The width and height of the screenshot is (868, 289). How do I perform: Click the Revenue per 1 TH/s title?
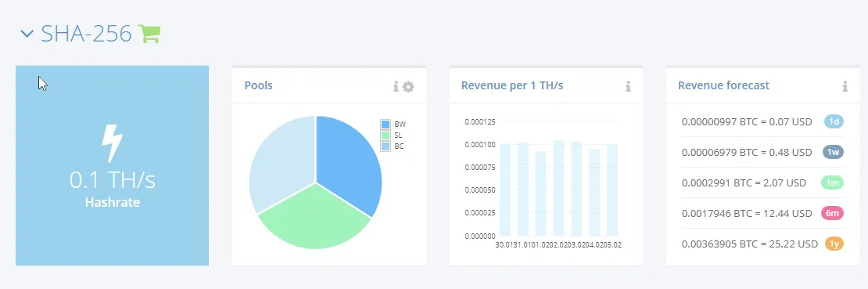[512, 85]
